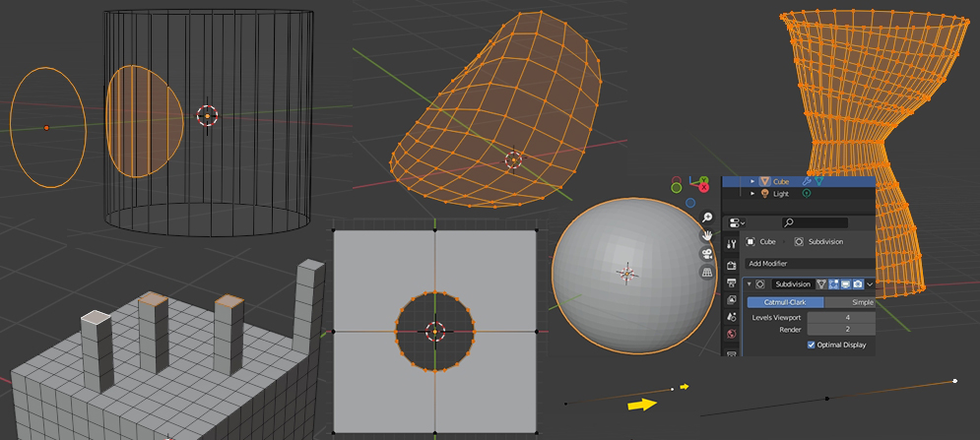
Task: Select the Simple subdivision type
Action: point(850,302)
